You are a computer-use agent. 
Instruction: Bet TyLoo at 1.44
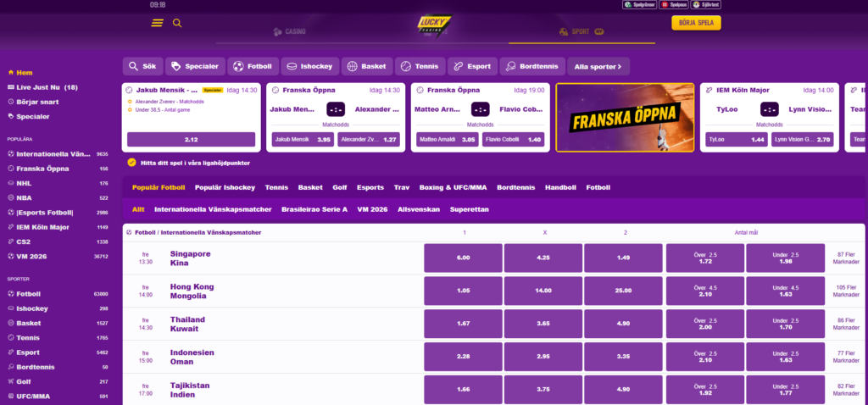coord(737,140)
